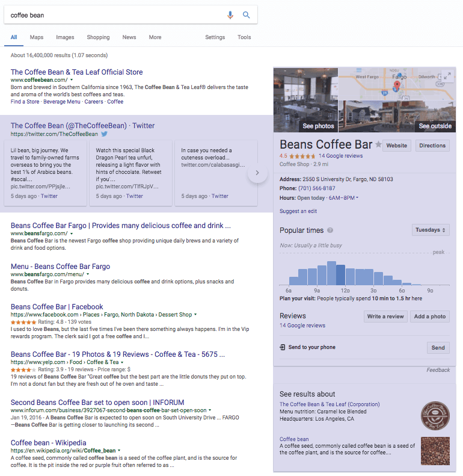Switch to the Maps tab
The height and width of the screenshot is (476, 463).
(37, 37)
